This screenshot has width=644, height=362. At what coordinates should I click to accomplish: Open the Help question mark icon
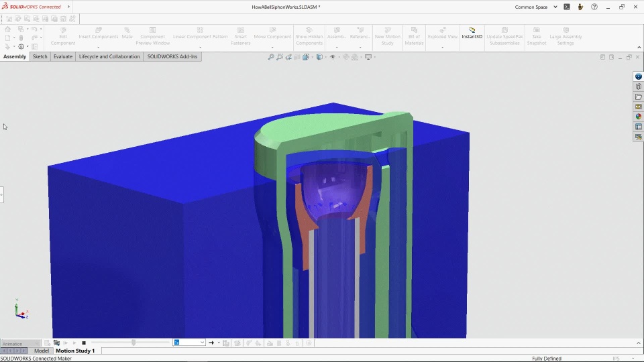[594, 7]
